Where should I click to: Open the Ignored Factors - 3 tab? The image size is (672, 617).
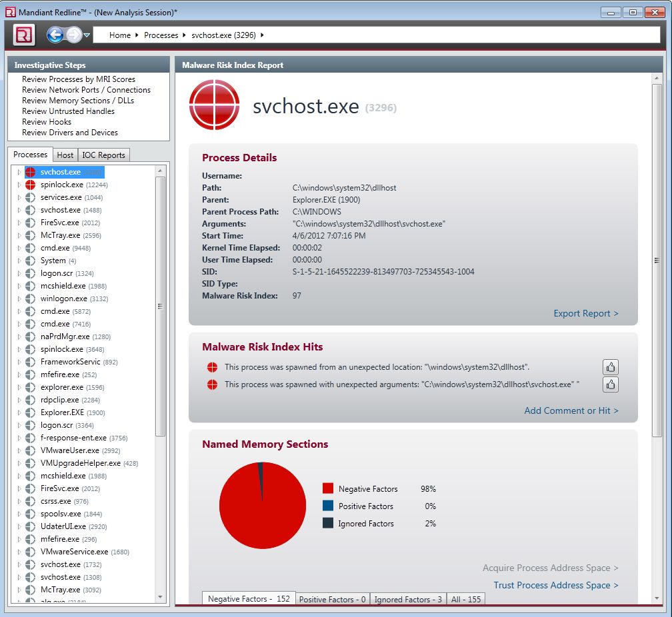click(x=408, y=599)
